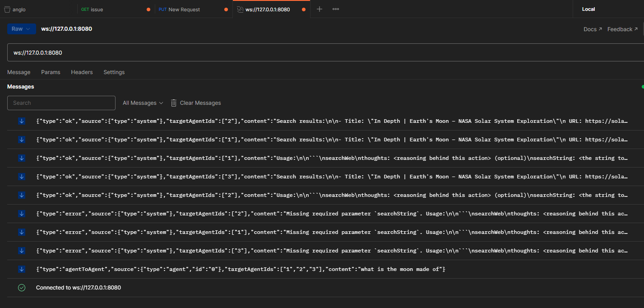Open the Raw protocol type dropdown

[x=21, y=29]
